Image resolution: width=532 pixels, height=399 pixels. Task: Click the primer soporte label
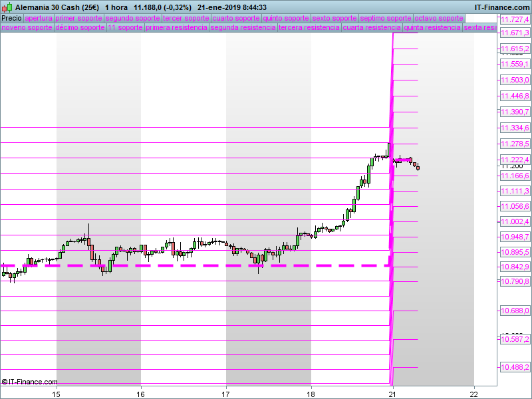(79, 18)
